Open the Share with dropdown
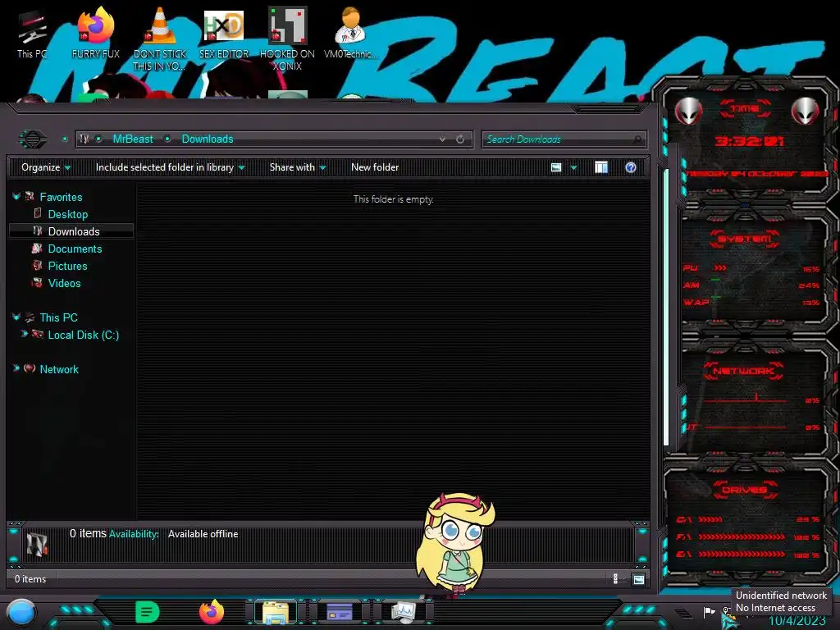 click(x=298, y=167)
